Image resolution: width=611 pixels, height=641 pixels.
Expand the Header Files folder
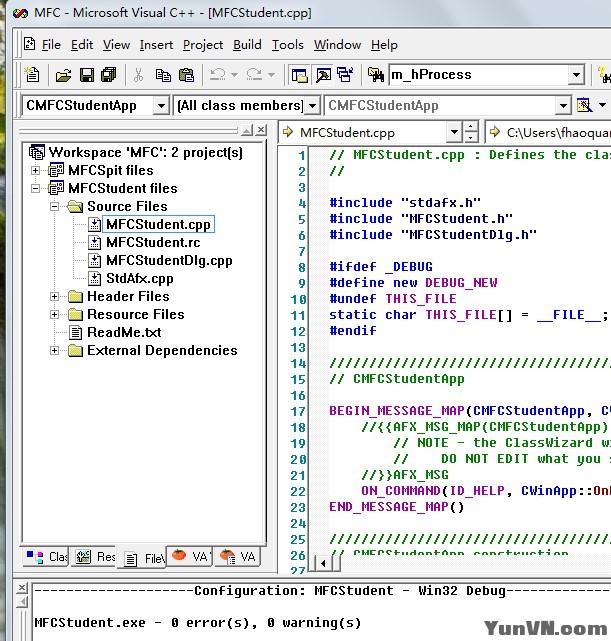(x=54, y=296)
